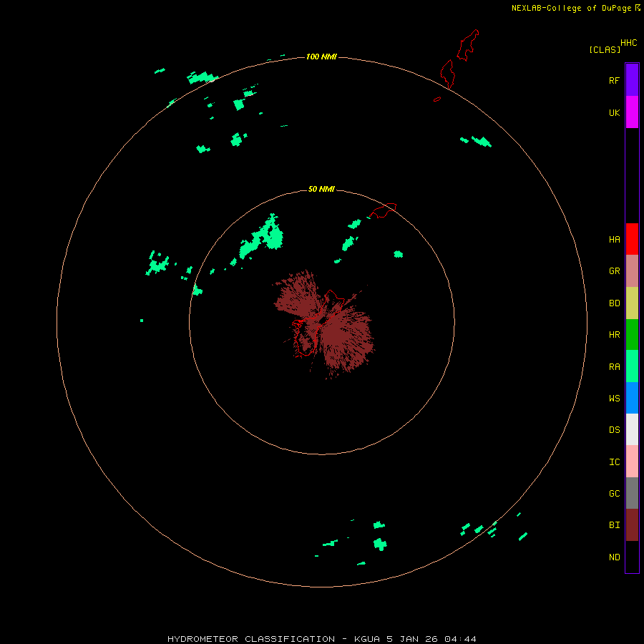Click the magenta UK legend color swatch
The image size is (644, 644).
point(632,112)
